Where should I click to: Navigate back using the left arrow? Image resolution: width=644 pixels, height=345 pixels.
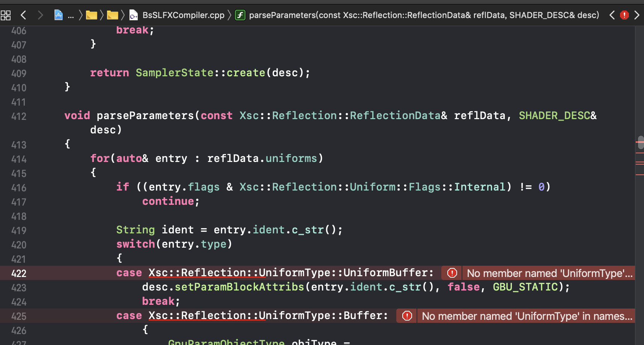pos(23,15)
